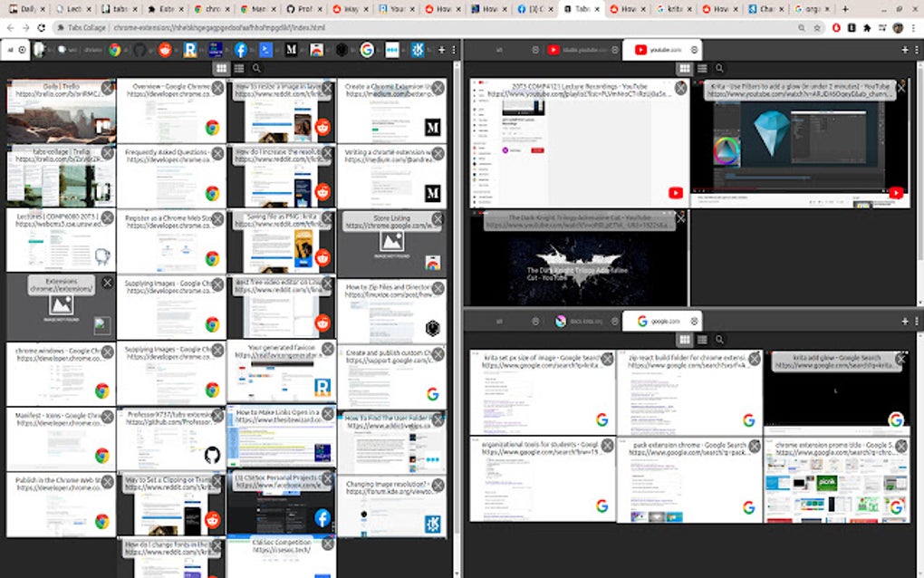
Task: Select the KDE filter icon
Action: point(420,50)
